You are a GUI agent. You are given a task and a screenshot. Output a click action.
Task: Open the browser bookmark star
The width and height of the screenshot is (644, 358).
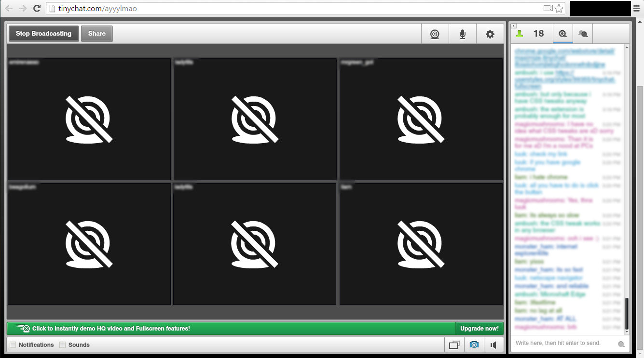pyautogui.click(x=559, y=8)
